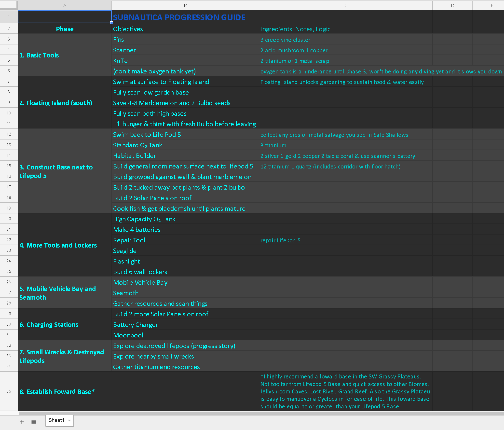The height and width of the screenshot is (430, 504).
Task: Select the 4. More Tools and Lockers cell
Action: coord(65,245)
